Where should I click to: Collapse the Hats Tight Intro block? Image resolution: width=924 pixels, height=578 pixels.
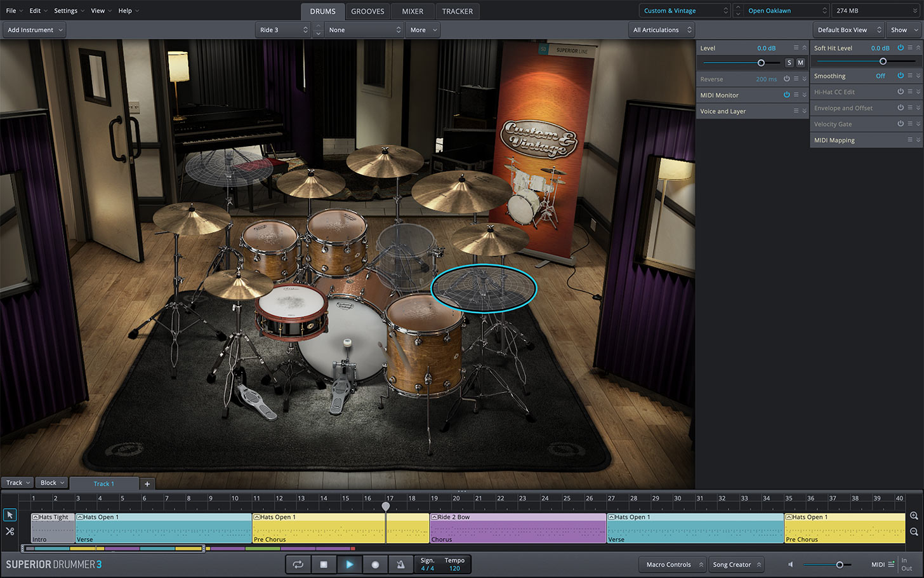click(x=36, y=517)
